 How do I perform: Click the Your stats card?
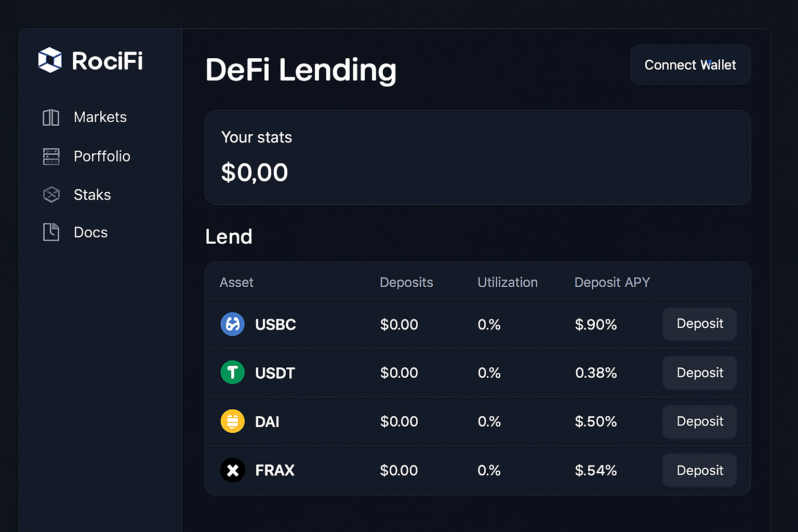coord(477,157)
